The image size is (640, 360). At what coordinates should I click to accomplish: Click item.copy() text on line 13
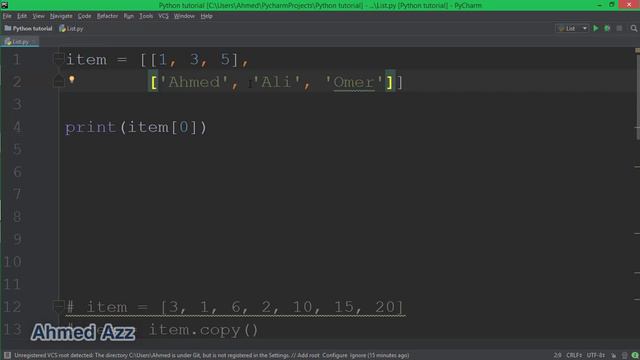(203, 330)
